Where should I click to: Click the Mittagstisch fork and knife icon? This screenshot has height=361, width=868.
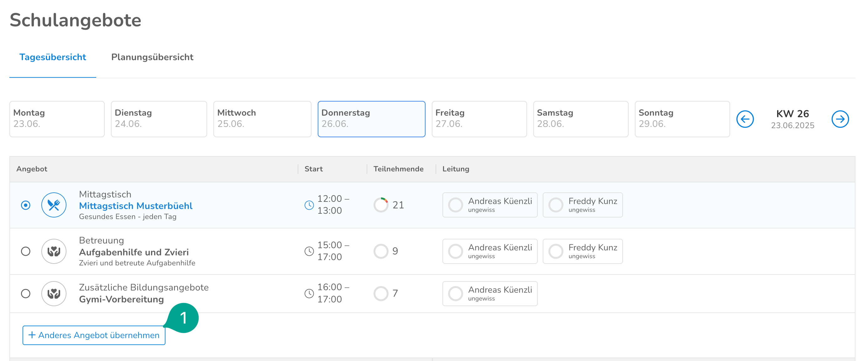[x=54, y=205]
